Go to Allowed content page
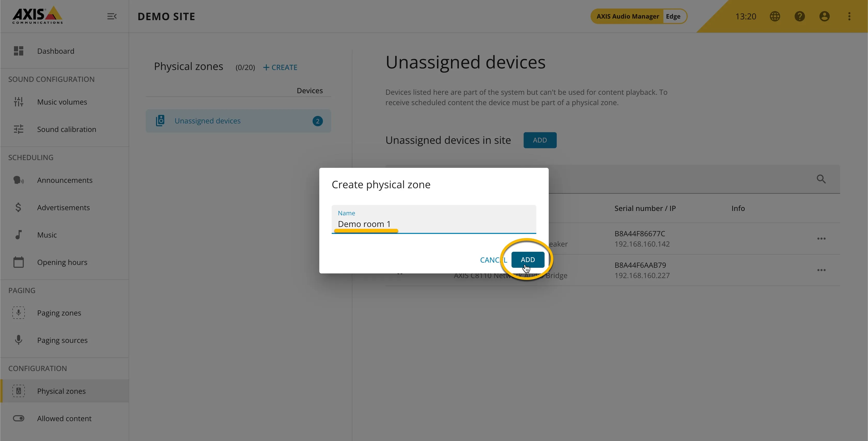Screen dimensions: 868x441 click(x=64, y=419)
